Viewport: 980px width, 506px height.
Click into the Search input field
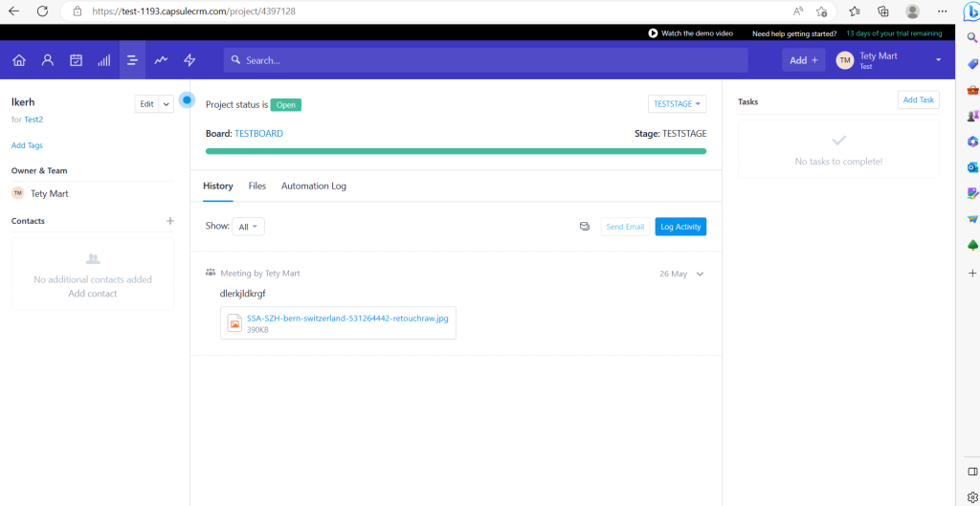[485, 60]
